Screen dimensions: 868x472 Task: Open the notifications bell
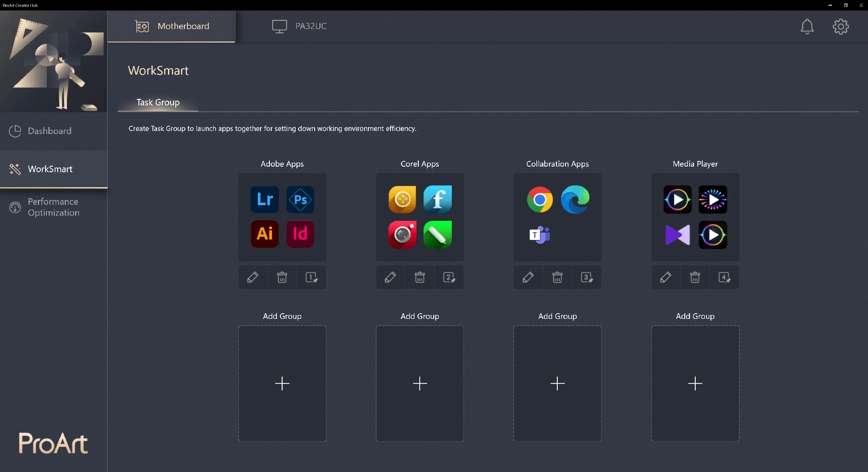pos(807,26)
